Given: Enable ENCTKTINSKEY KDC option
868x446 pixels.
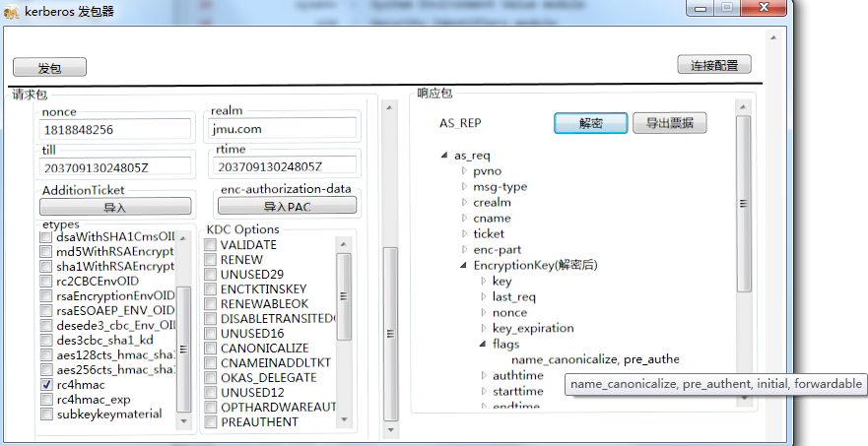Looking at the screenshot, I should point(211,288).
